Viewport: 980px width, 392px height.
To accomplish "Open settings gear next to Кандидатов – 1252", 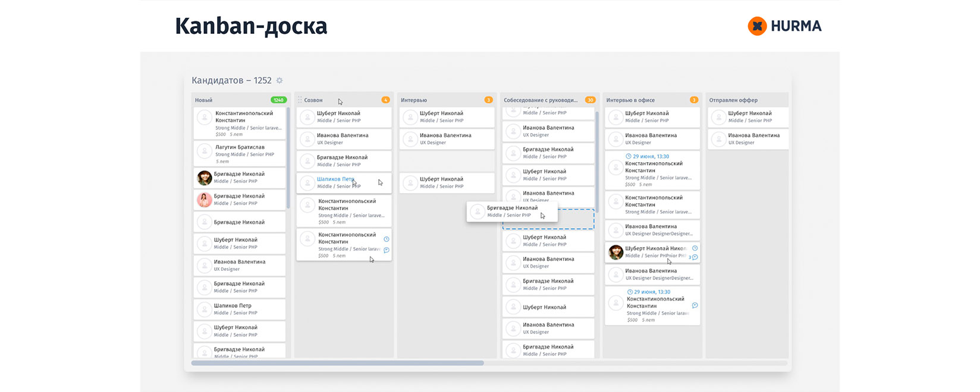I will point(279,80).
